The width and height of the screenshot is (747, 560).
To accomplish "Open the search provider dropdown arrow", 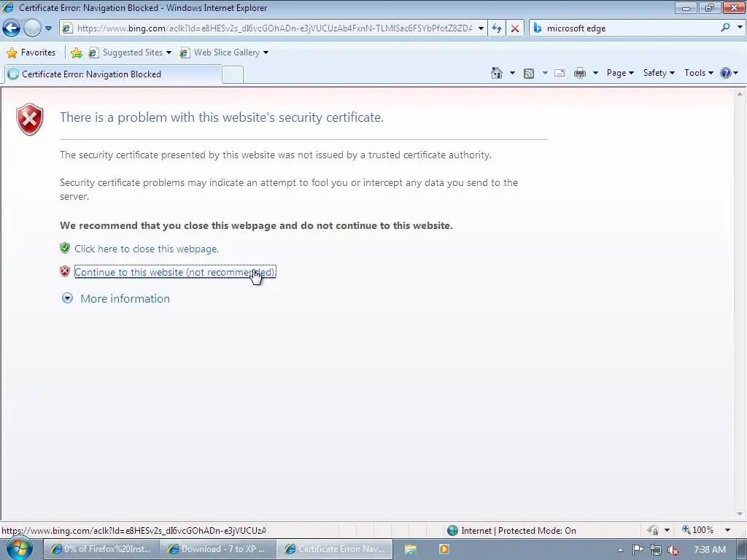I will click(x=740, y=28).
